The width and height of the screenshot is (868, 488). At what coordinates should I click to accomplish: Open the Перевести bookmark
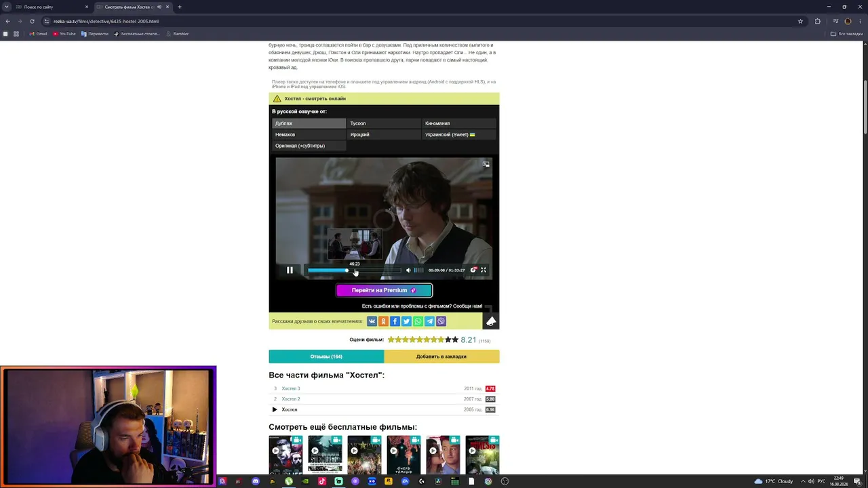pos(95,34)
